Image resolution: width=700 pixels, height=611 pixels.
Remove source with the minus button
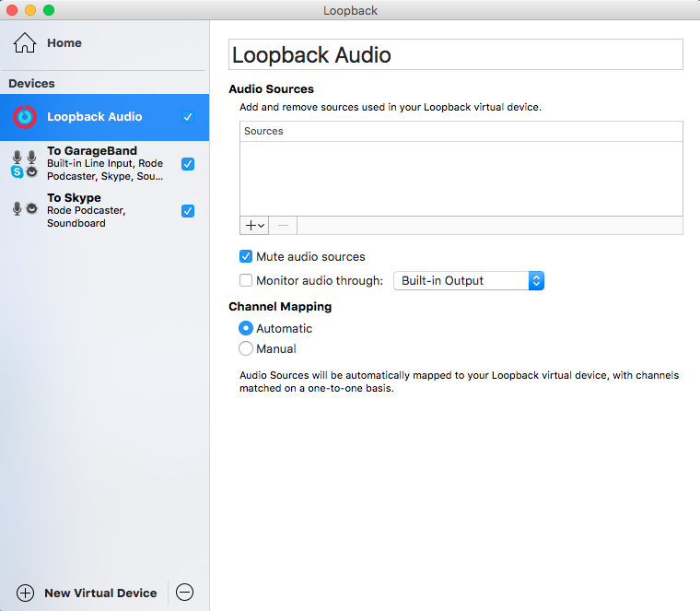[283, 226]
